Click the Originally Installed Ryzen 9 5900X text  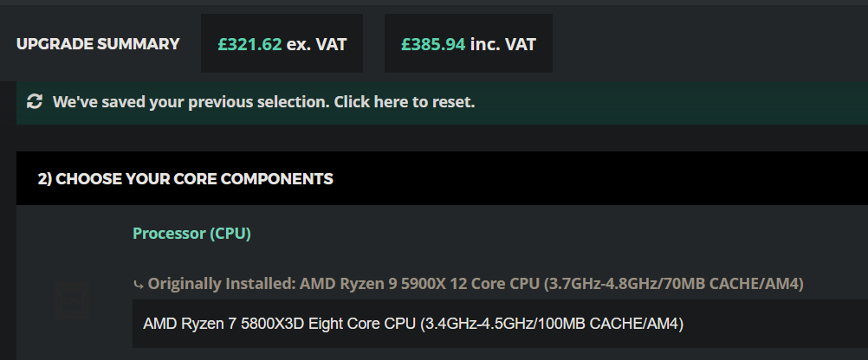pos(476,284)
